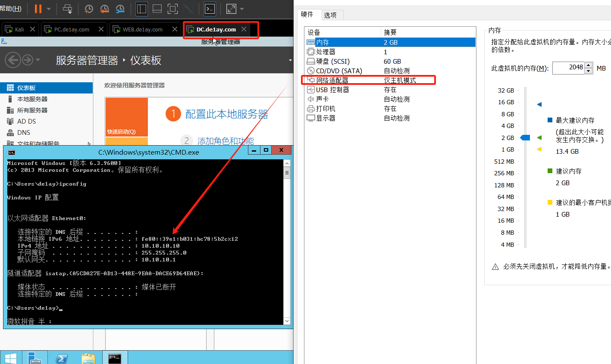Increase memory with the spinner up arrow

(x=589, y=65)
